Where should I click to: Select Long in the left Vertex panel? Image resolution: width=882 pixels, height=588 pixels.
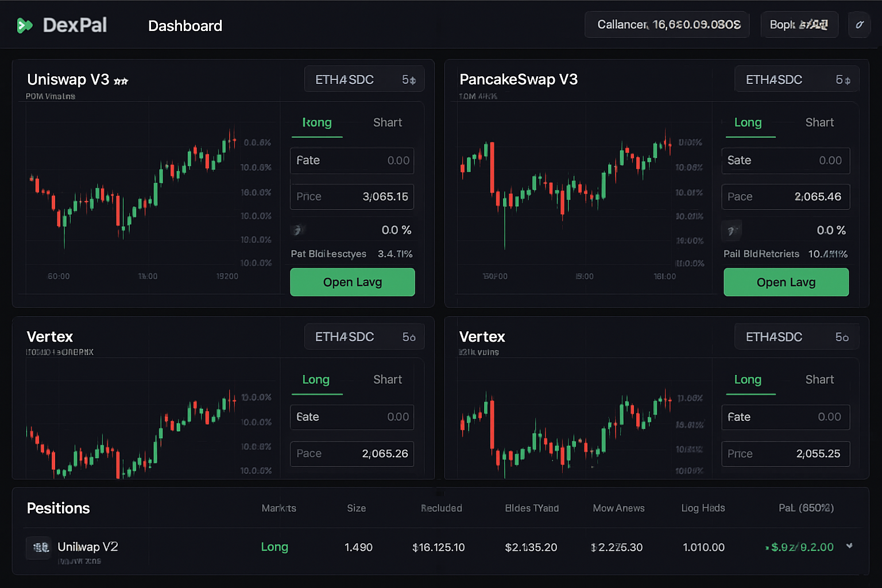(x=316, y=380)
